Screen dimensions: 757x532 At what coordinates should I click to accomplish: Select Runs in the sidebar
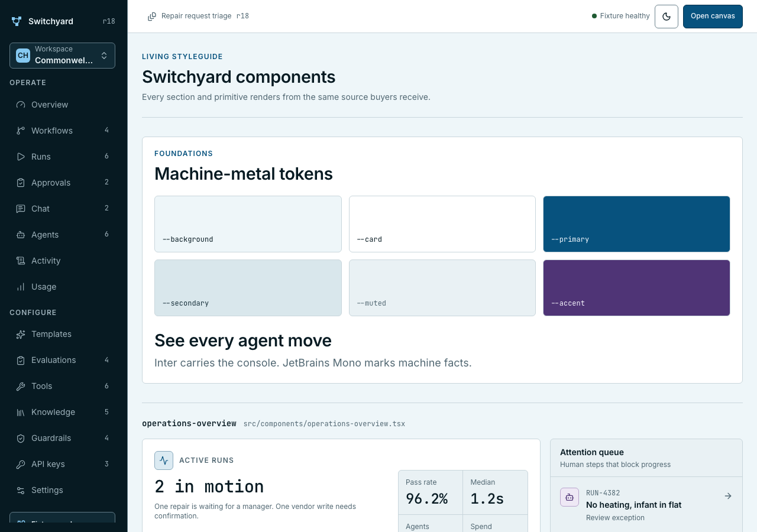(62, 157)
